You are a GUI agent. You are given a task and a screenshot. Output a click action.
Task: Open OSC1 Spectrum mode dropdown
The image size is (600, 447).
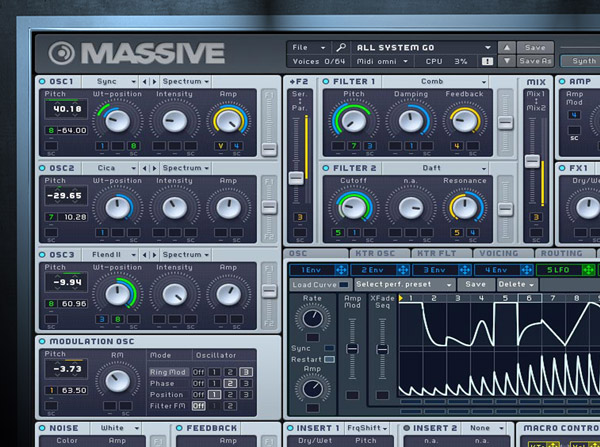pos(186,82)
